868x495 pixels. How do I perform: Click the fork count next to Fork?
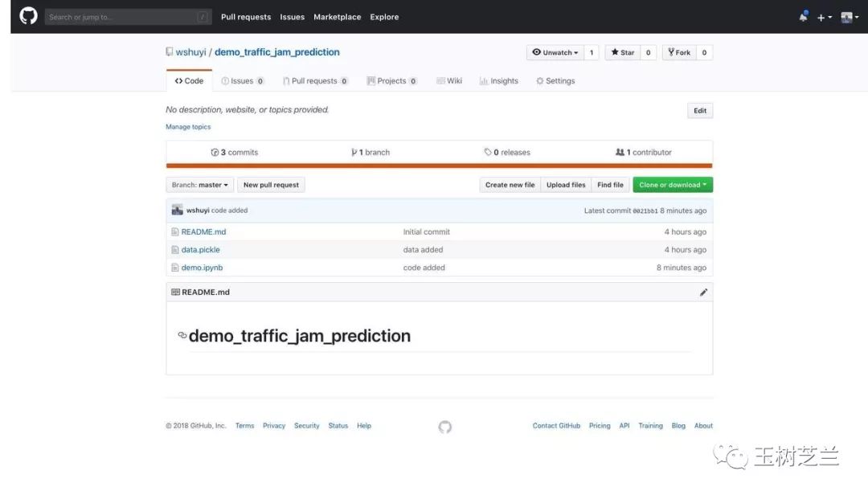click(704, 52)
